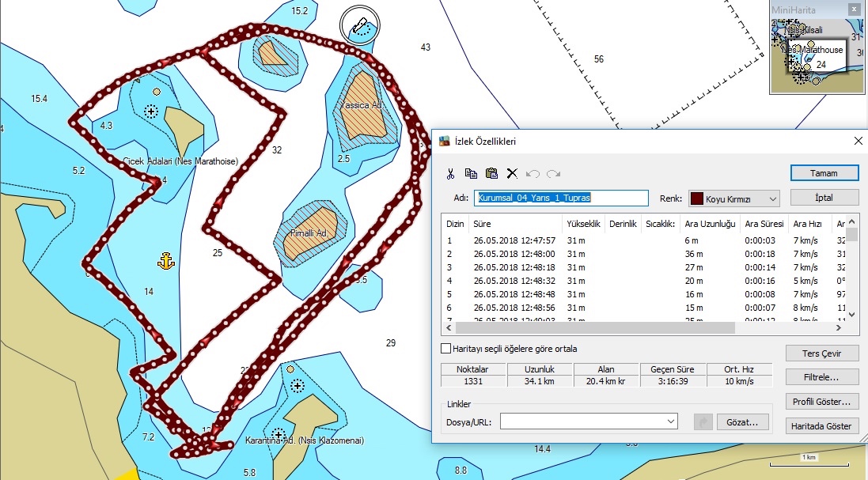Click the Gözat... button

(742, 422)
